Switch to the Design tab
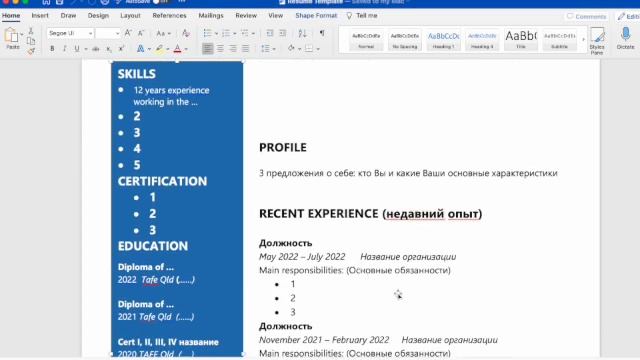 click(98, 16)
